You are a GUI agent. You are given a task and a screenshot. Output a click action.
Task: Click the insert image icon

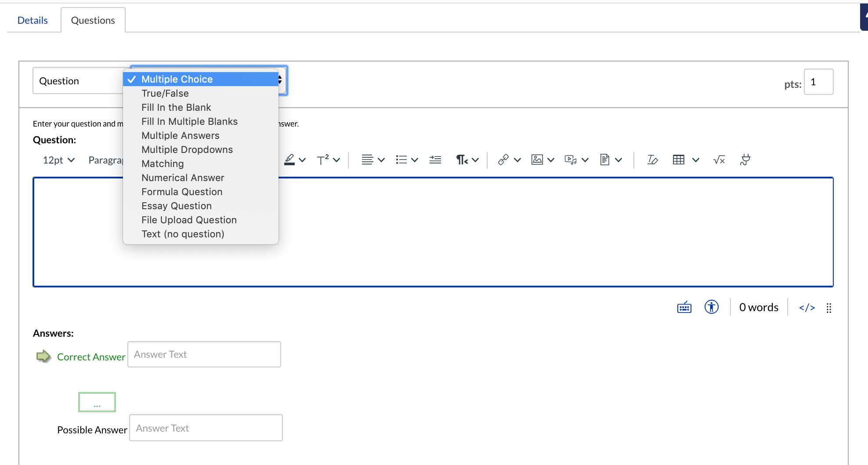[537, 160]
